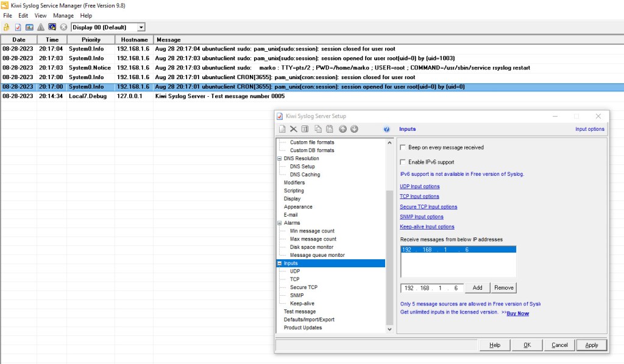Open the Display 00 (Default) dropdown
624x364 pixels.
coord(141,27)
